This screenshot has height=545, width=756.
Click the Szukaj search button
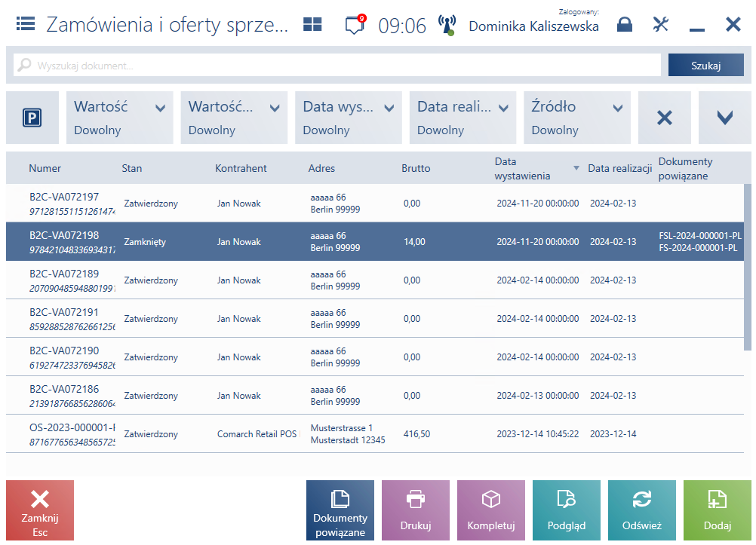(x=706, y=65)
